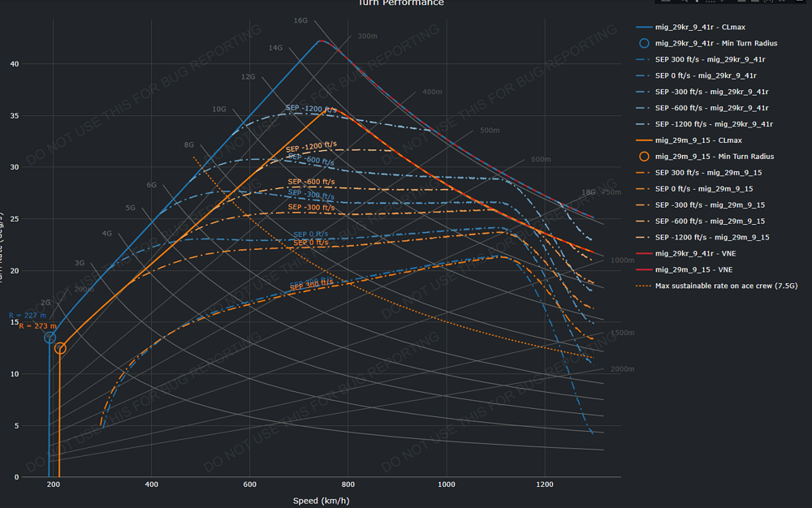Click the x-axis tick label '1200'
The width and height of the screenshot is (812, 508).
pyautogui.click(x=545, y=484)
